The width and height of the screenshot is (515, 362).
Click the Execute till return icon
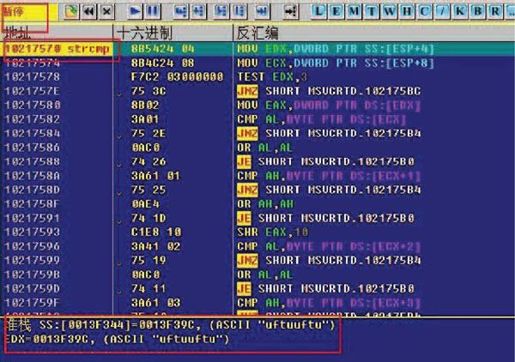(262, 12)
